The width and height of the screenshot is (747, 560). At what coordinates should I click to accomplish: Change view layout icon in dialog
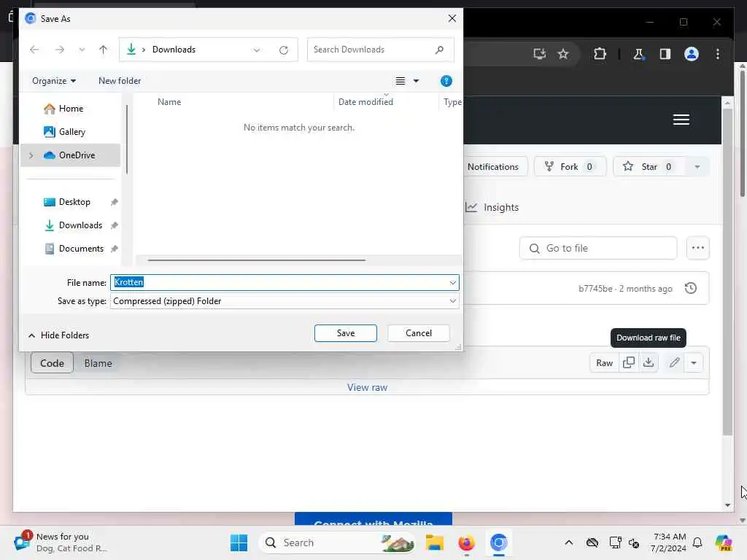point(400,81)
